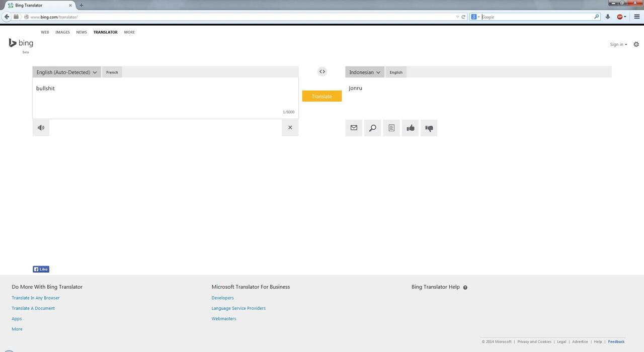Open the Firefox hamburger menu
This screenshot has height=352, width=644.
pos(636,17)
